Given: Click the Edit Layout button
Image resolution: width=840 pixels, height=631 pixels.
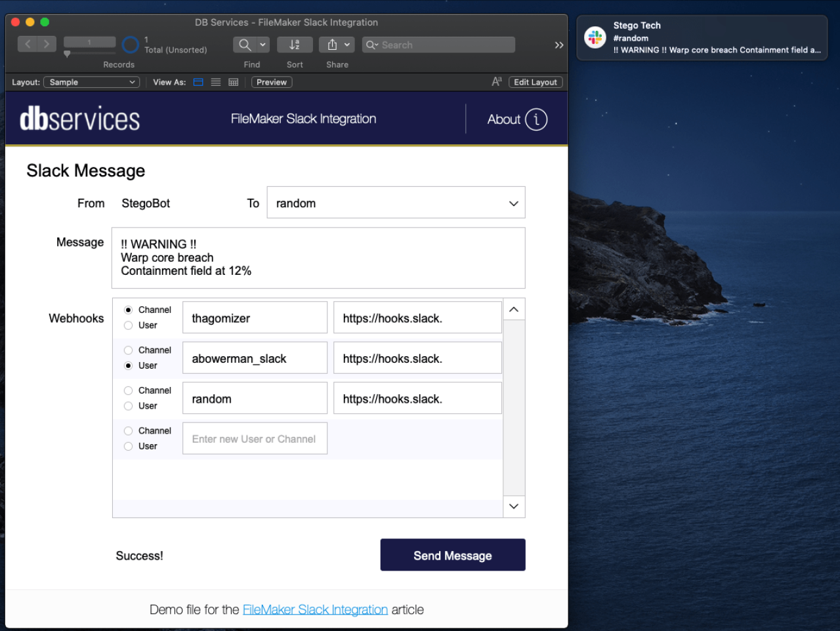Looking at the screenshot, I should [x=535, y=82].
